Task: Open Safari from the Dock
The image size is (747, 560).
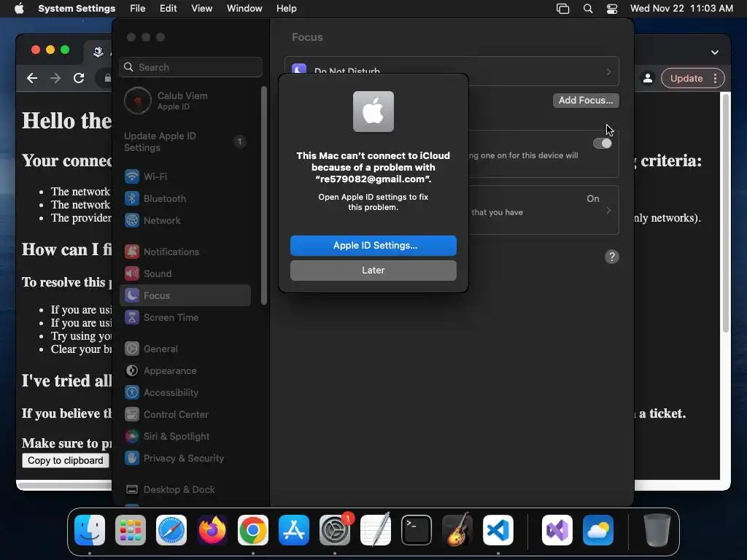Action: point(171,530)
